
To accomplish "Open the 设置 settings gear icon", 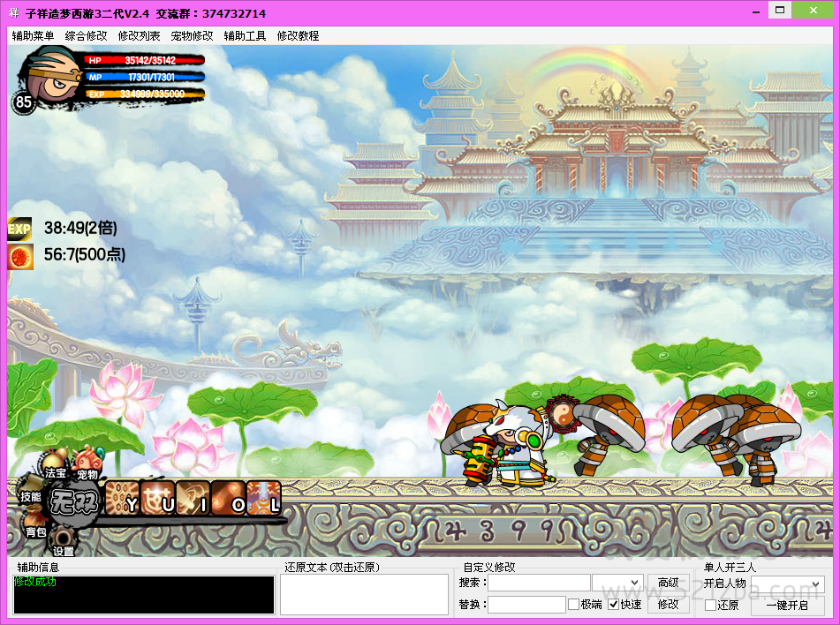I will (x=63, y=544).
